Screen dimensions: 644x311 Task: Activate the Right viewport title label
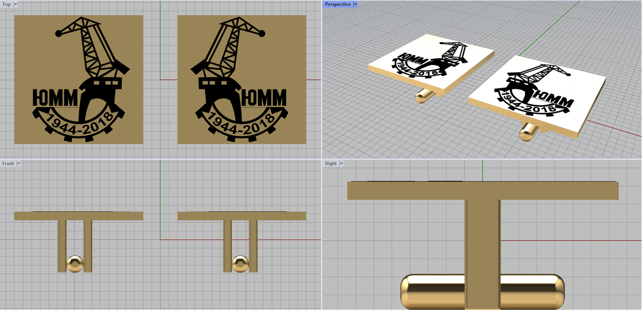click(330, 164)
